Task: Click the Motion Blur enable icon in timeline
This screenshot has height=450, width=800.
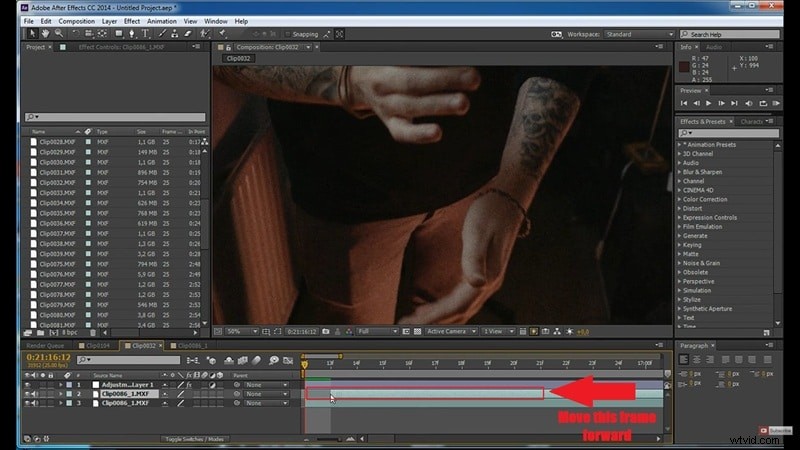Action: pyautogui.click(x=256, y=360)
